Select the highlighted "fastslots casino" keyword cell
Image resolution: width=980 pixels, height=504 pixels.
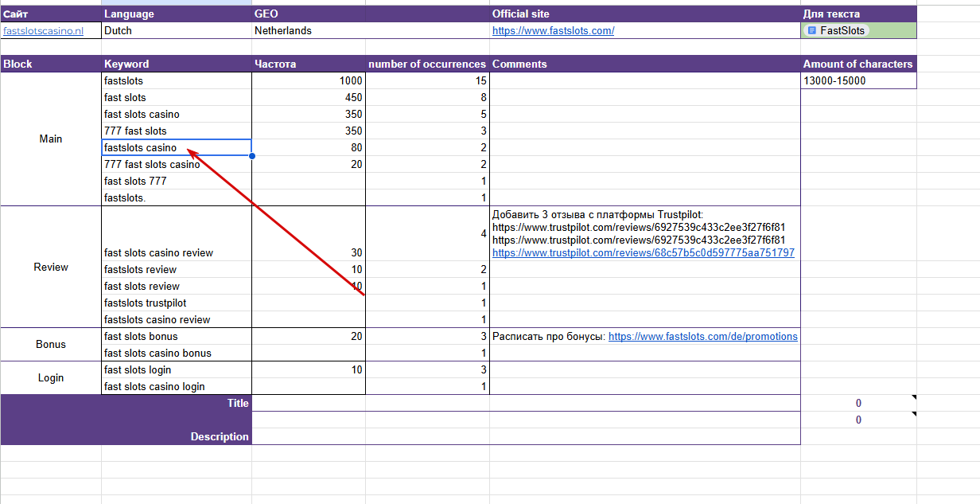pos(177,147)
